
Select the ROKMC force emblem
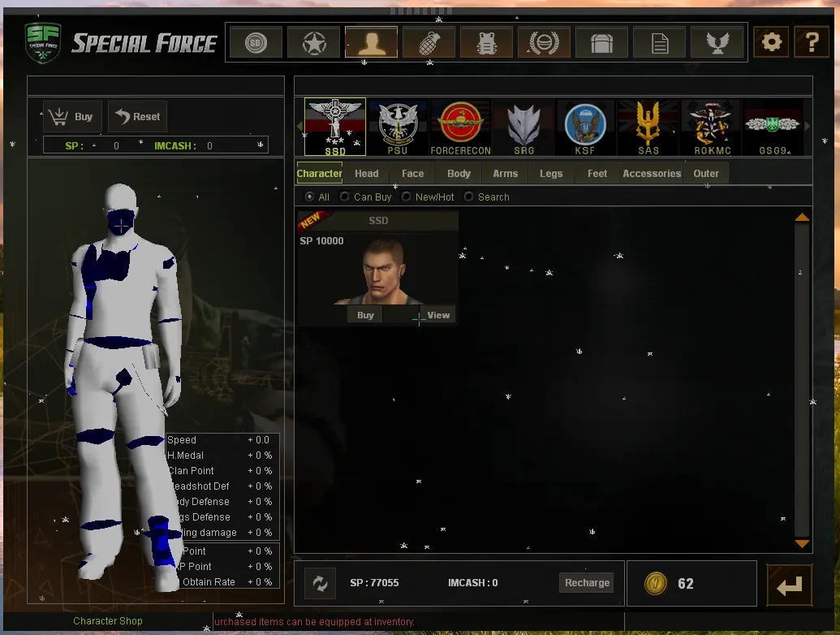click(x=712, y=127)
